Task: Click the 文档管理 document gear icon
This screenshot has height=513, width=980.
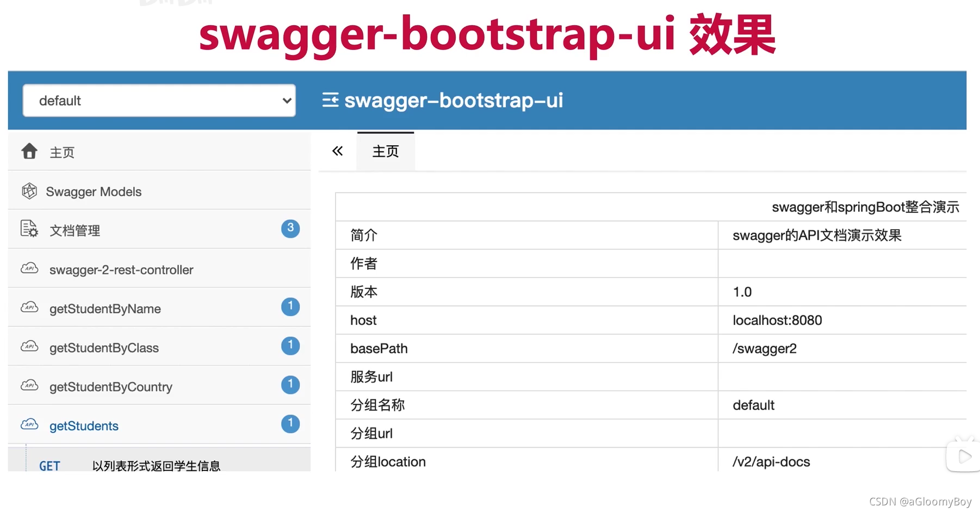Action: click(29, 229)
